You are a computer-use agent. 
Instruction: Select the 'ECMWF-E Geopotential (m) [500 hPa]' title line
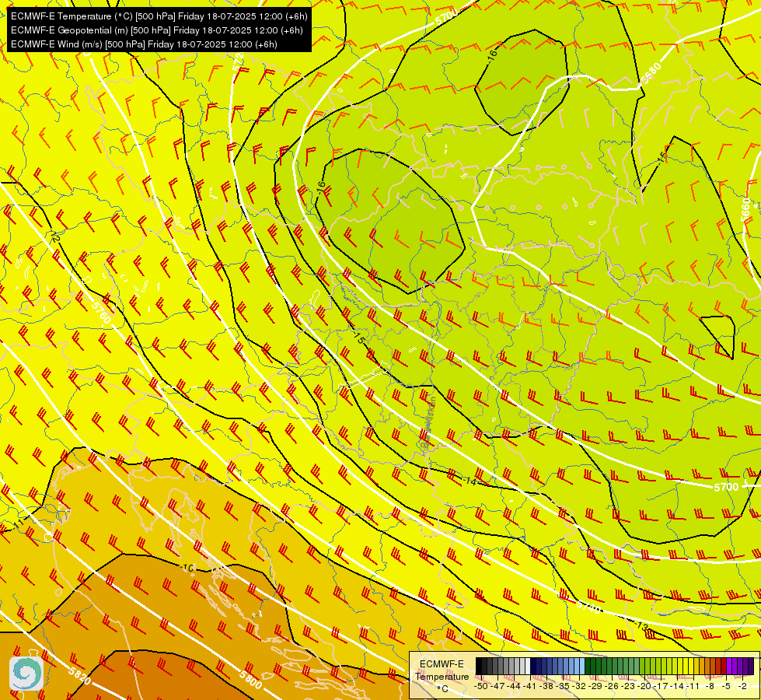pyautogui.click(x=156, y=30)
